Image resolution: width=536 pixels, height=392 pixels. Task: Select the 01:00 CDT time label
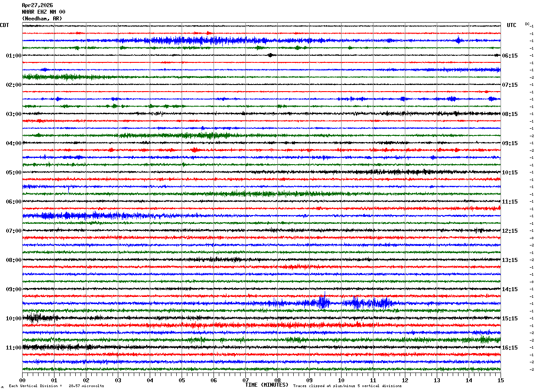coord(14,56)
